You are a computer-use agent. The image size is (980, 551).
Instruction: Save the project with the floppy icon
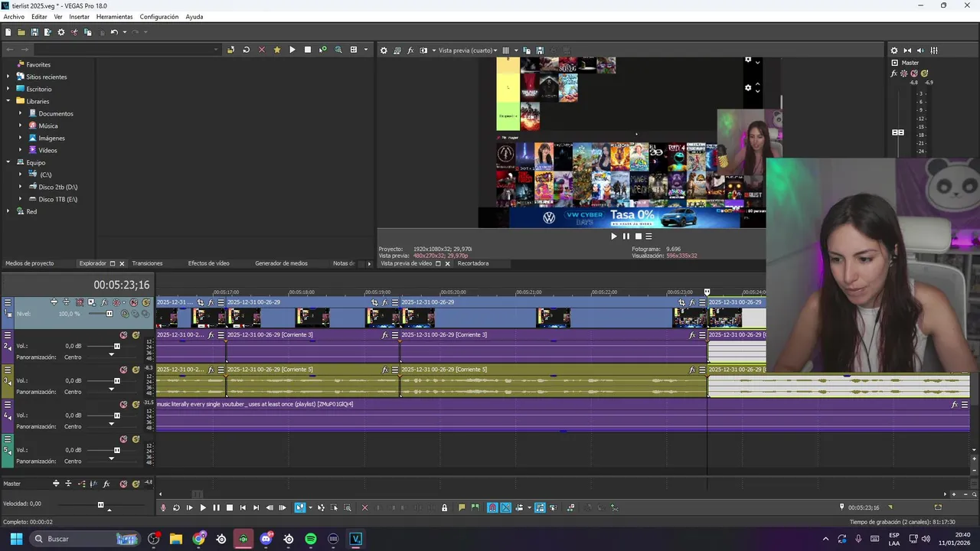(34, 32)
